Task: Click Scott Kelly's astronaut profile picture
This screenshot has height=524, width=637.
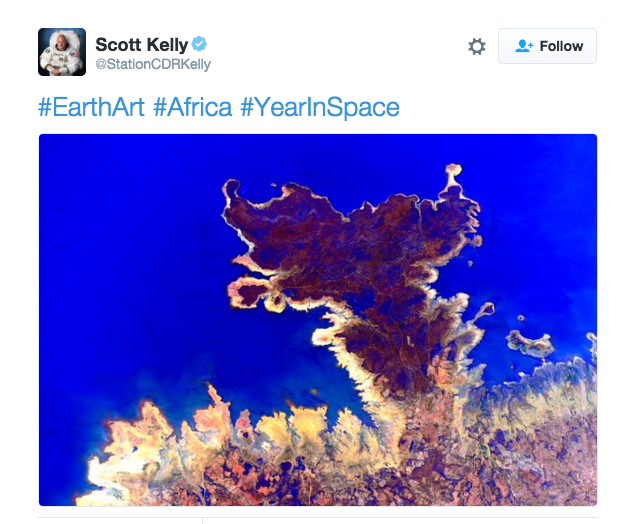Action: [62, 52]
